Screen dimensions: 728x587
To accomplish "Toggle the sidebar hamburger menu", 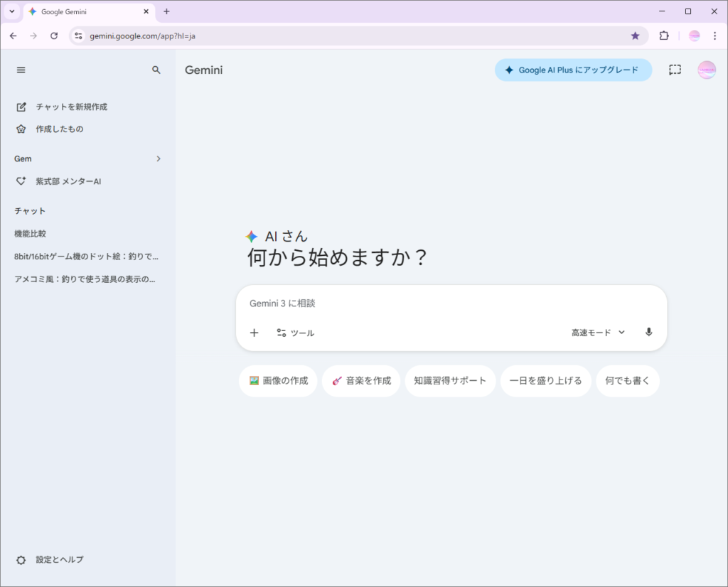I will [21, 70].
